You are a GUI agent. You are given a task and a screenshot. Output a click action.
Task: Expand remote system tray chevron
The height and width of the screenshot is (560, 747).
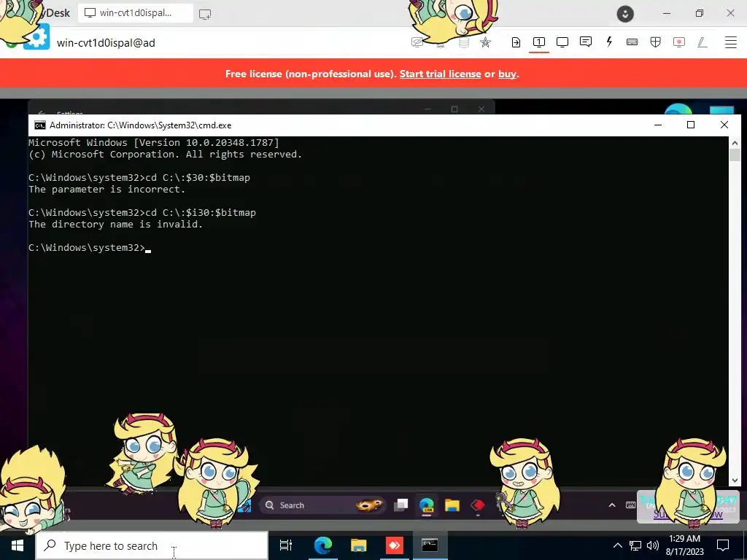pos(612,505)
